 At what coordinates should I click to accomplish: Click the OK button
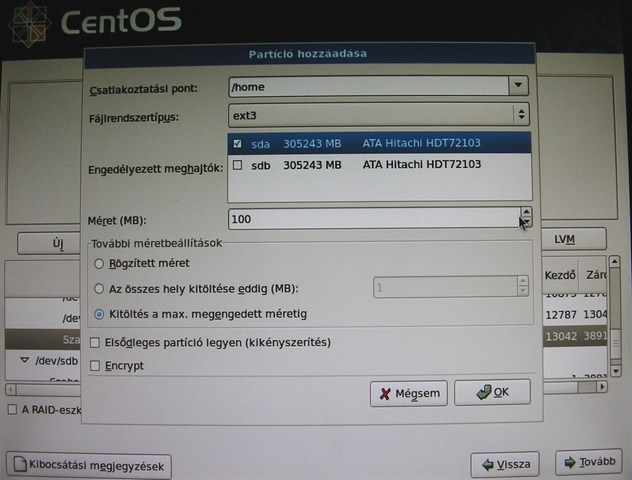tap(491, 393)
